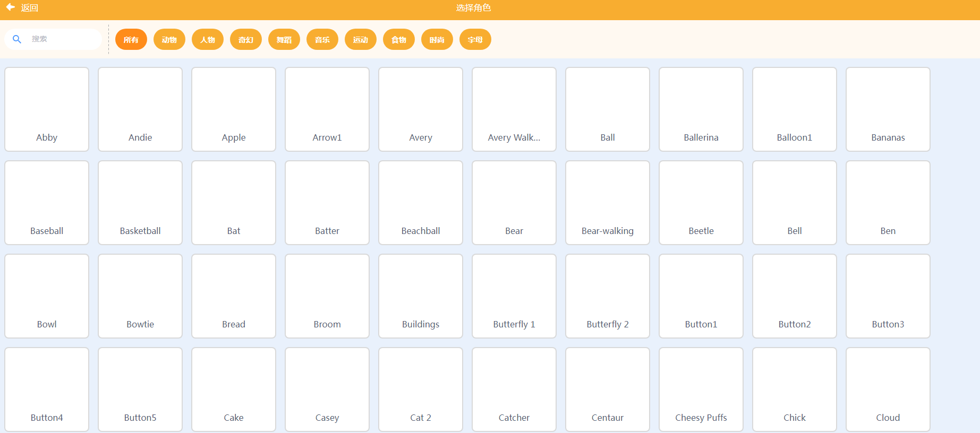The image size is (980, 433).
Task: Go back via 返回 label
Action: [30, 8]
